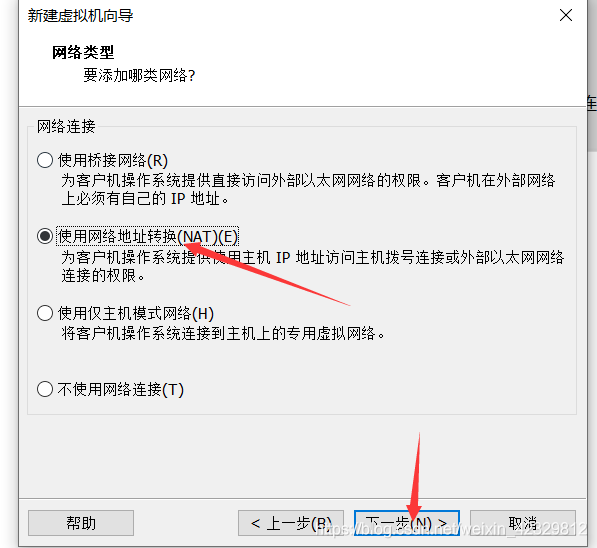Screen dimensions: 597x548
Task: Click the 要添加哪类网络? subtitle text
Action: 139,75
